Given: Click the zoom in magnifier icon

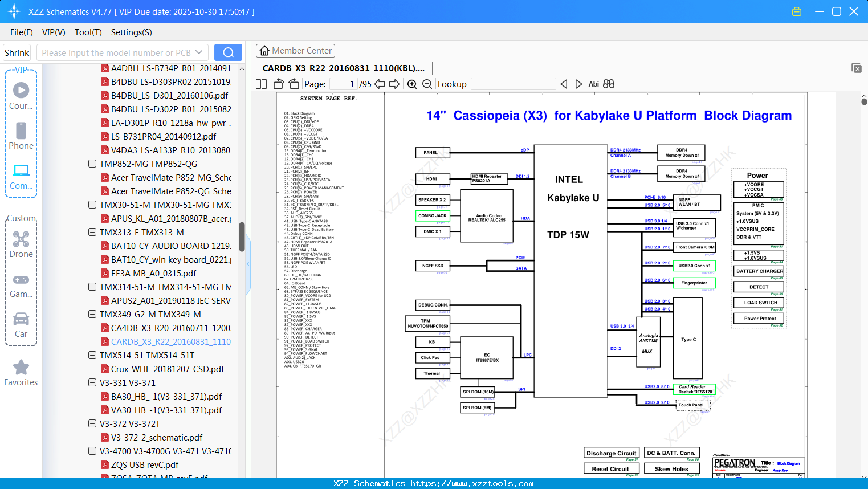Looking at the screenshot, I should pyautogui.click(x=412, y=84).
